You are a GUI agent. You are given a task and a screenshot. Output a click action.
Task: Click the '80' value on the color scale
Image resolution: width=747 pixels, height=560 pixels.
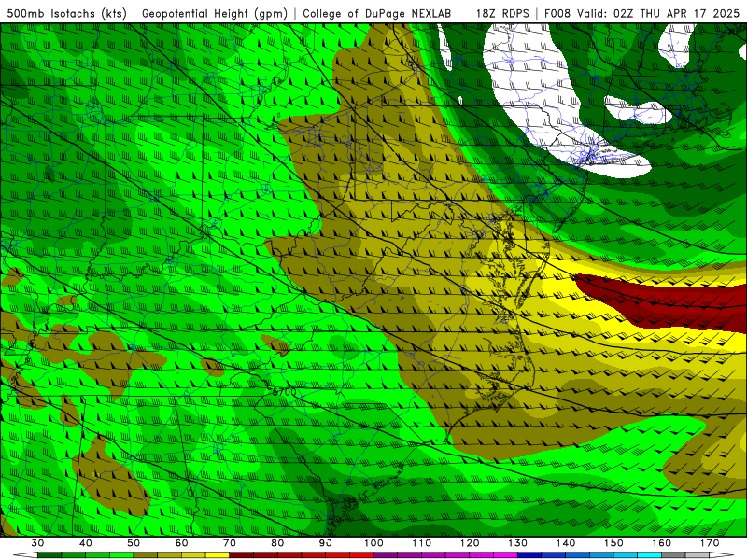coord(277,543)
